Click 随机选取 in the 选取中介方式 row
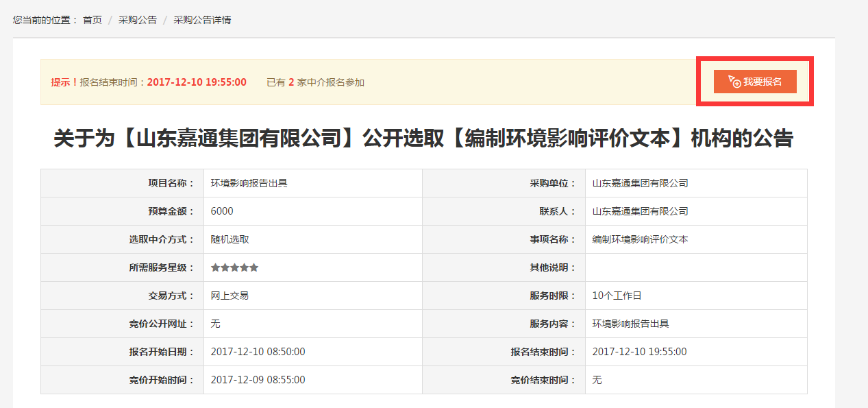This screenshot has height=408, width=868. [x=230, y=239]
